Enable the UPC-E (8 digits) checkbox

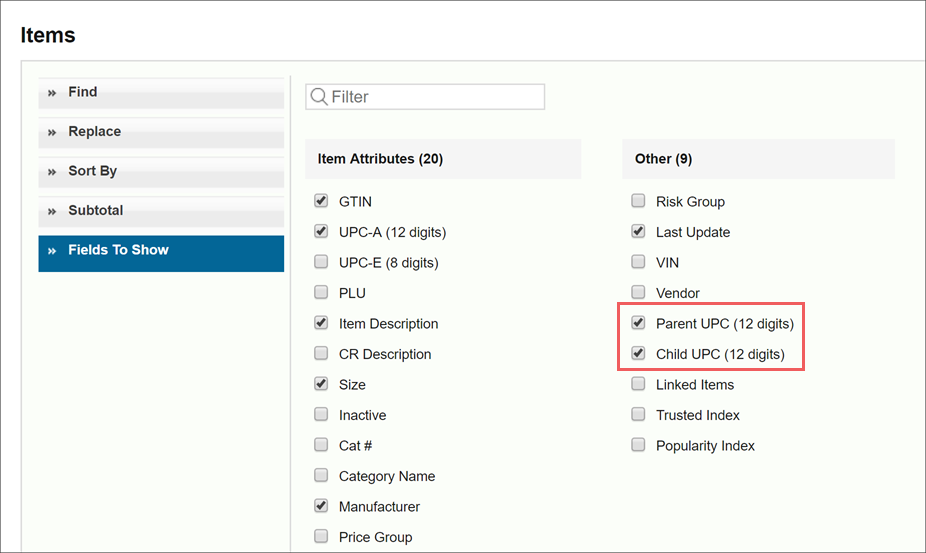[x=321, y=262]
